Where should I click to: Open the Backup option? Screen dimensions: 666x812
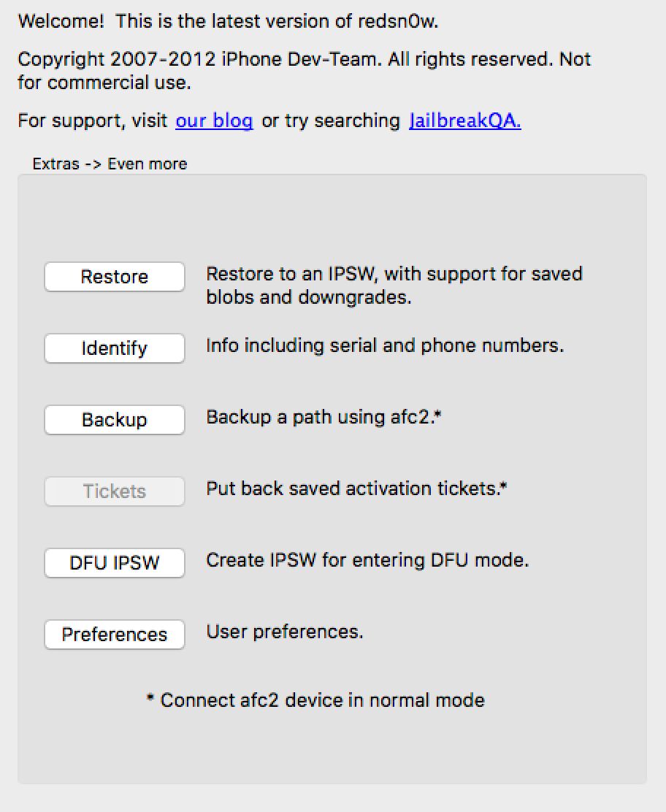point(115,420)
